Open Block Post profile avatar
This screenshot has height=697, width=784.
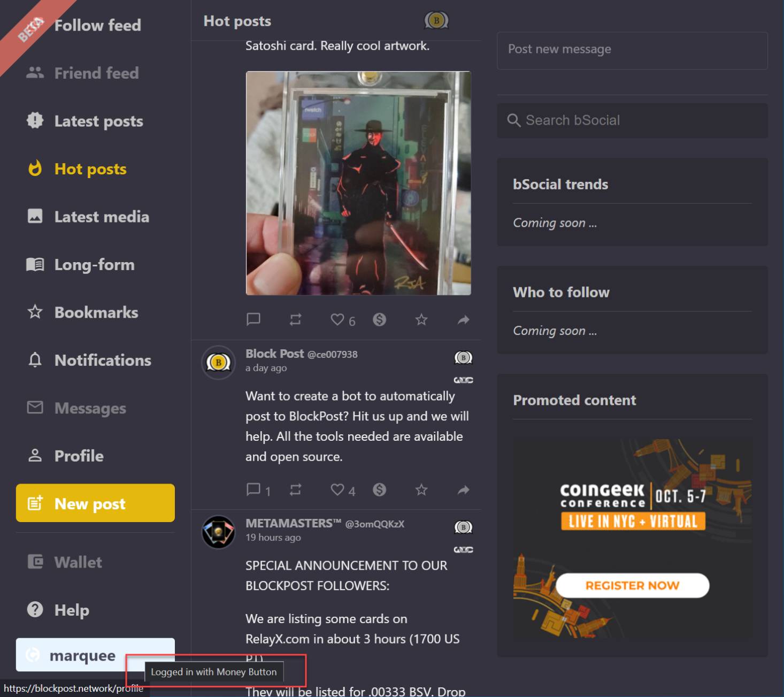(218, 363)
